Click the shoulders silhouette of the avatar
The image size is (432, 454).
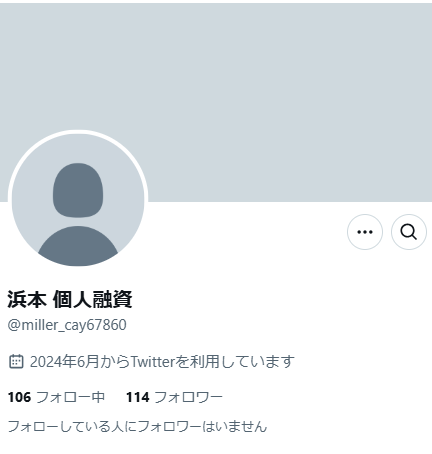pos(78,246)
